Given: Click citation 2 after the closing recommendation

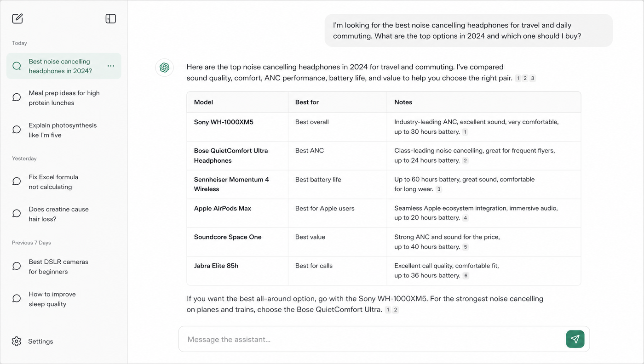Looking at the screenshot, I should point(395,310).
